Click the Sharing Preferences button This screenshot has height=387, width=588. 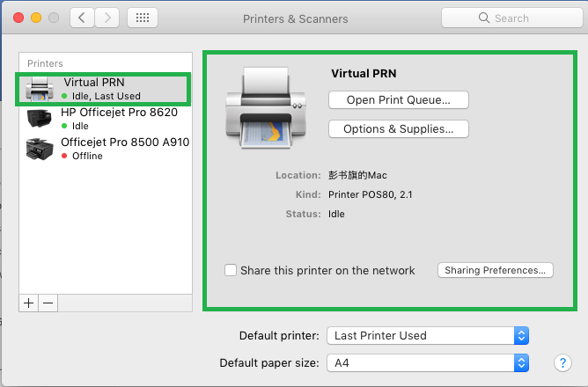(496, 270)
